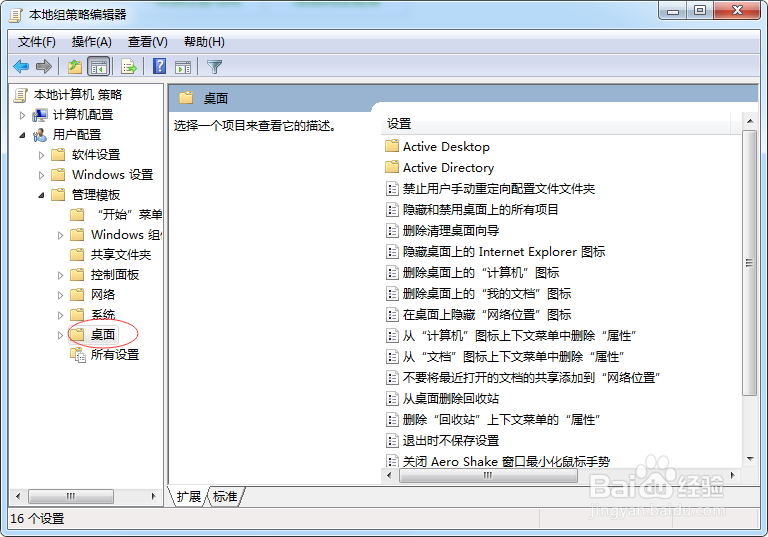
Task: Expand the Windows 组件 tree node
Action: (60, 235)
